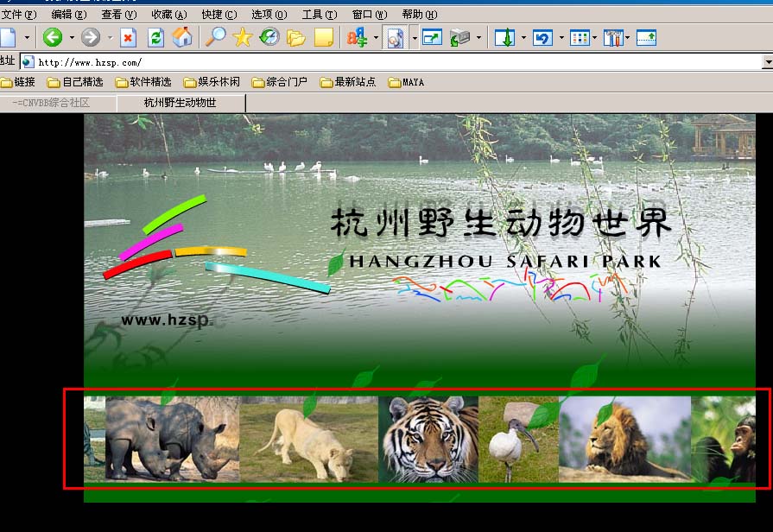
Task: Open the yellow folders toolbar icon
Action: pos(295,38)
